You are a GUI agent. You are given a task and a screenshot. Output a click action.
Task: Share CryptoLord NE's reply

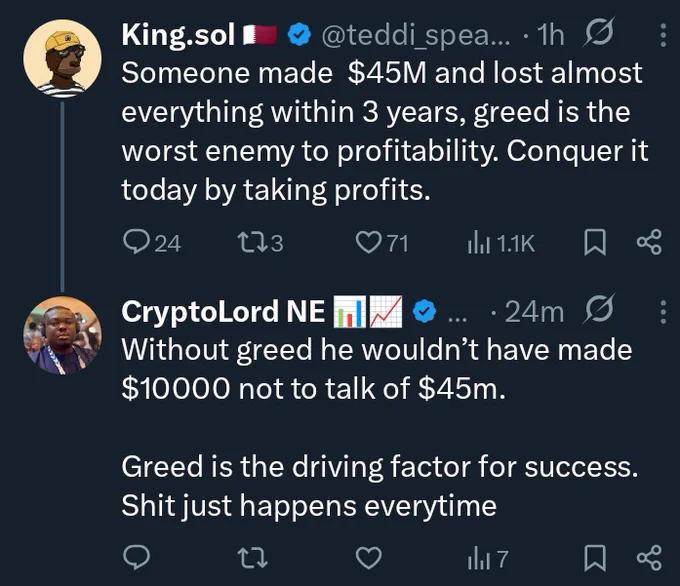(x=649, y=557)
